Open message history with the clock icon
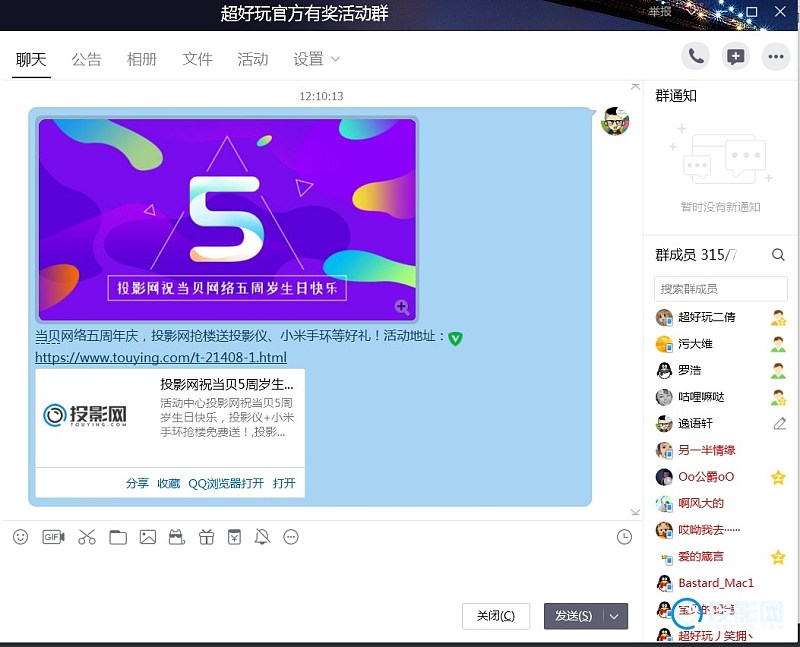 point(624,537)
